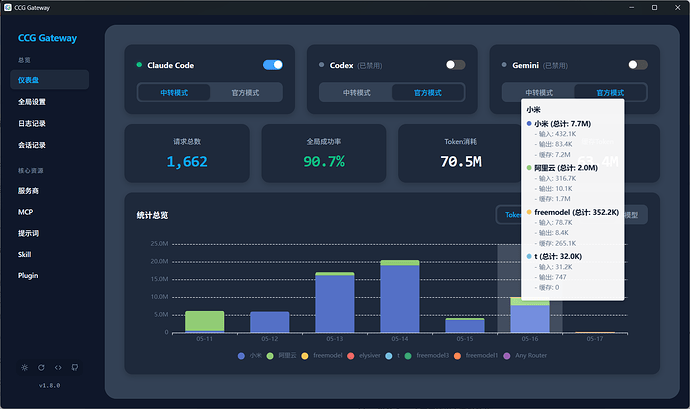Click tooltip line 阿里云 (总计: 2.0M)

562,168
